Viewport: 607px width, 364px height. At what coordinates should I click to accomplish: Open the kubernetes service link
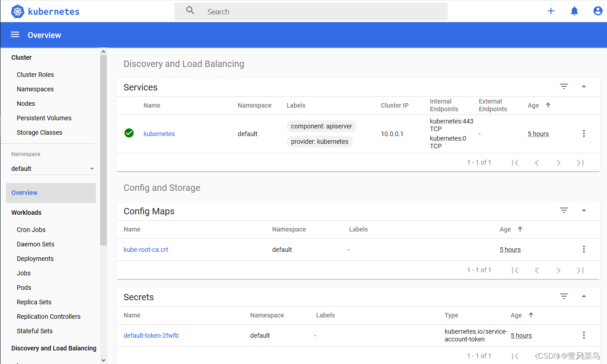159,134
